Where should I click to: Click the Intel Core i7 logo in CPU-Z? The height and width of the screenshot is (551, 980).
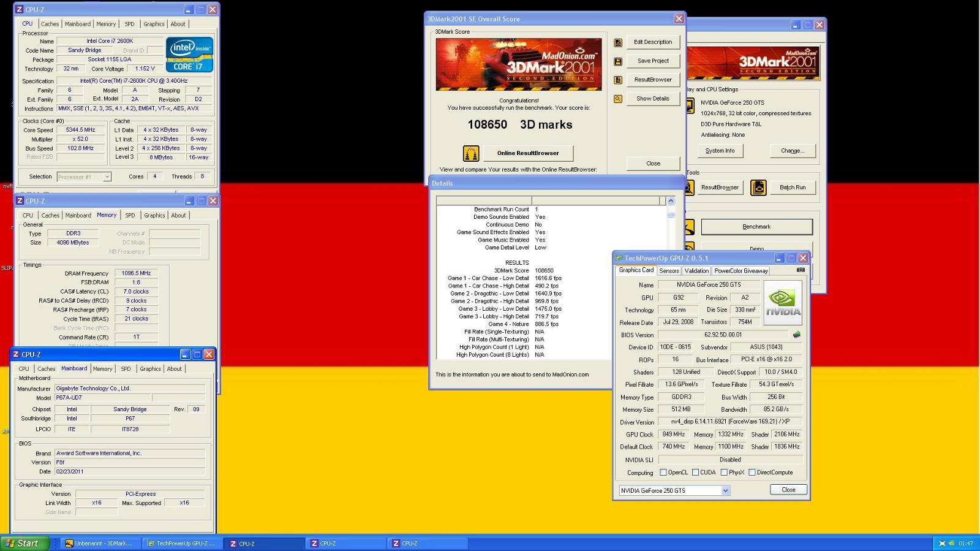click(189, 55)
